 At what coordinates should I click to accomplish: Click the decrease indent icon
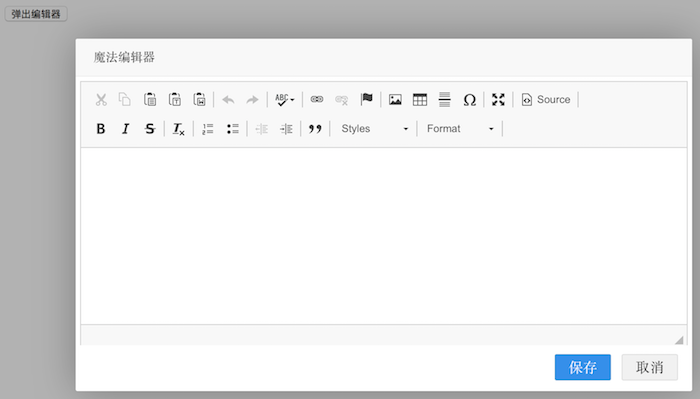tap(262, 129)
